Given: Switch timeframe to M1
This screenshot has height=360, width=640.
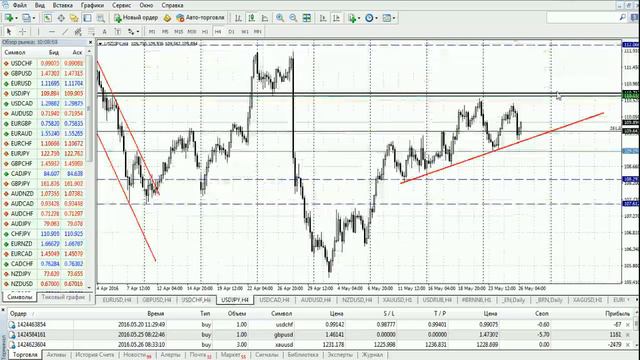Looking at the screenshot, I should [x=152, y=31].
